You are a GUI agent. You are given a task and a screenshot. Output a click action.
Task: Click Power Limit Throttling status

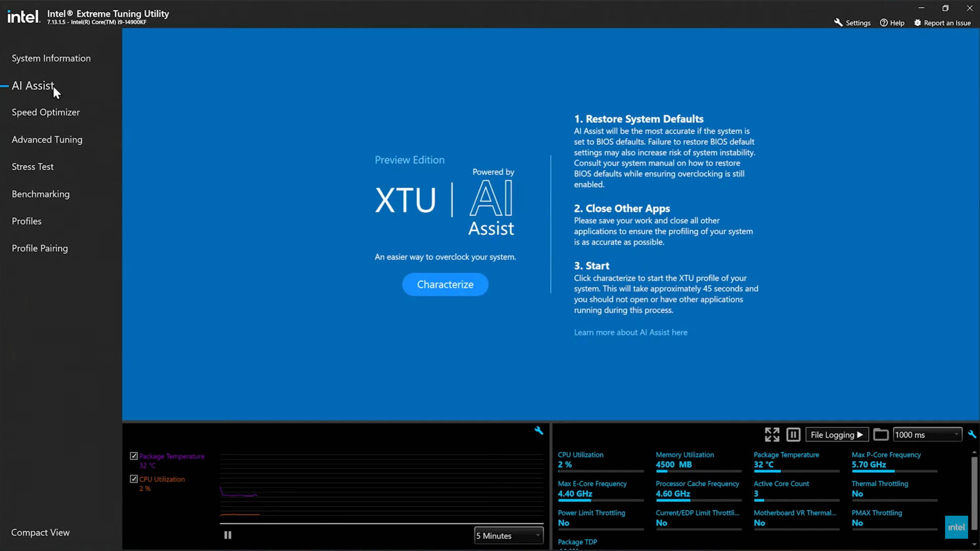point(564,523)
